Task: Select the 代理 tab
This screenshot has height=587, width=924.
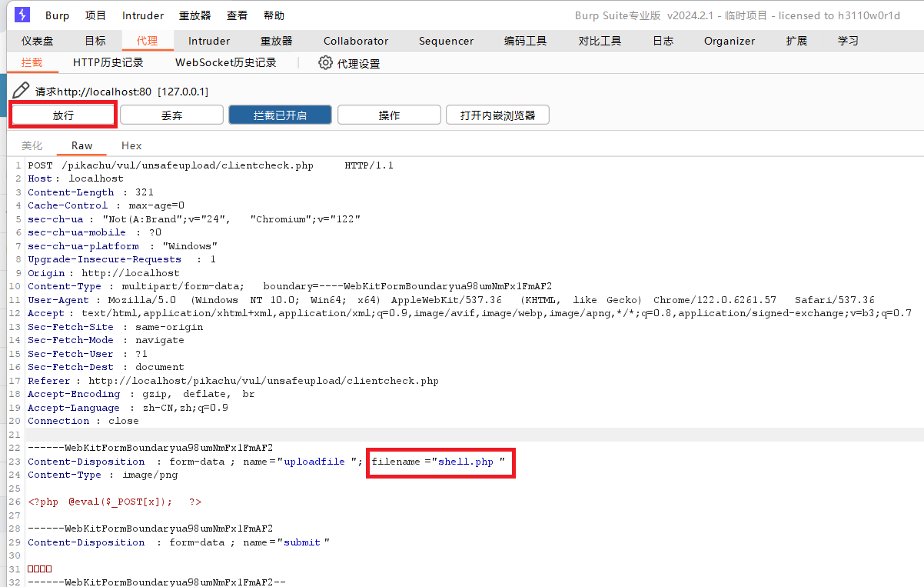Action: (147, 41)
